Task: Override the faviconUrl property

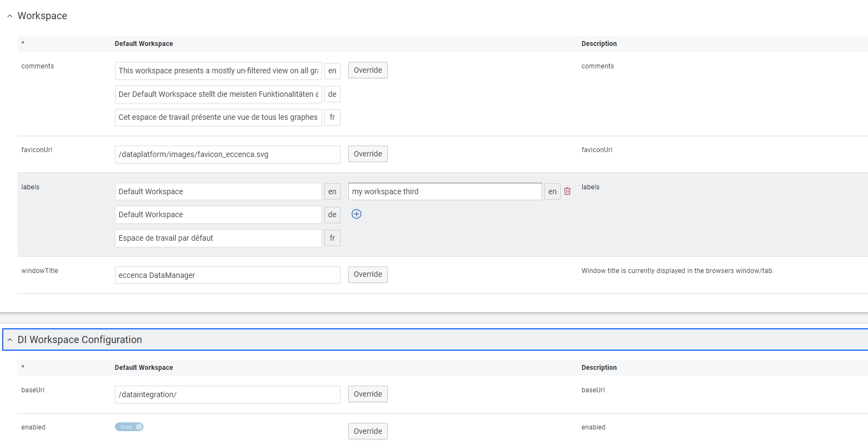Action: pos(368,154)
